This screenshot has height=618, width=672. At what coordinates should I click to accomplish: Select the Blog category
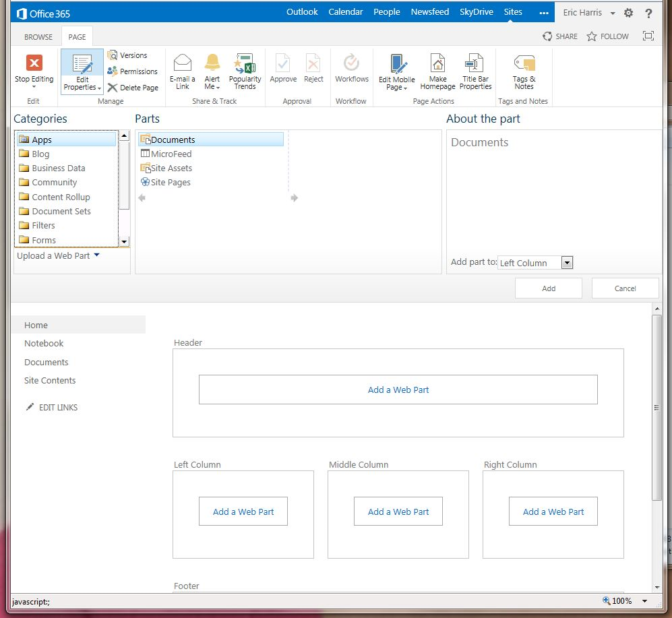[x=67, y=154]
